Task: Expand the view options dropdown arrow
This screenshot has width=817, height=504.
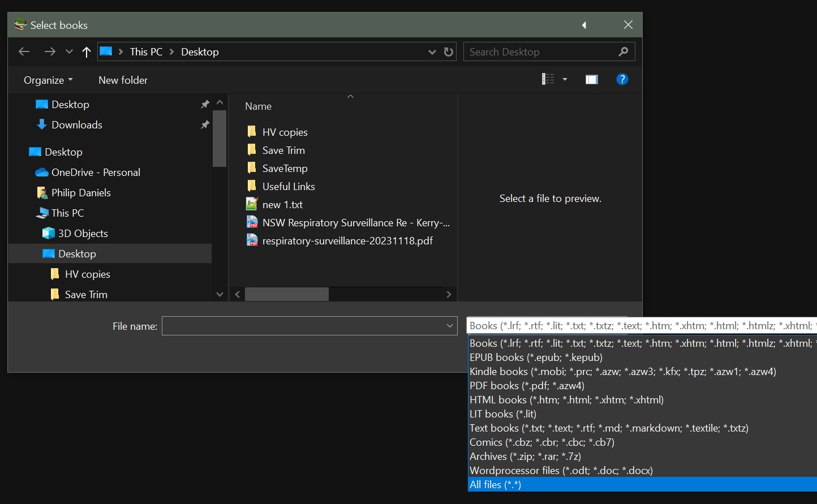Action: 565,80
